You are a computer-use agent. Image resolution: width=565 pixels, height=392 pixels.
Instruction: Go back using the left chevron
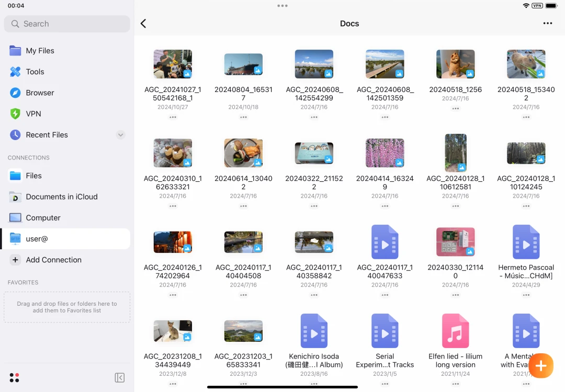pyautogui.click(x=143, y=24)
